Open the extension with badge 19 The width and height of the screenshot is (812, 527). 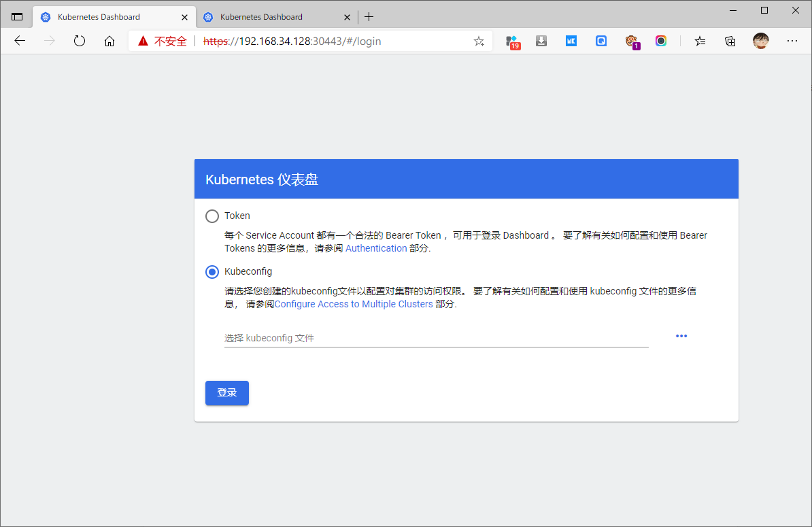pos(513,42)
